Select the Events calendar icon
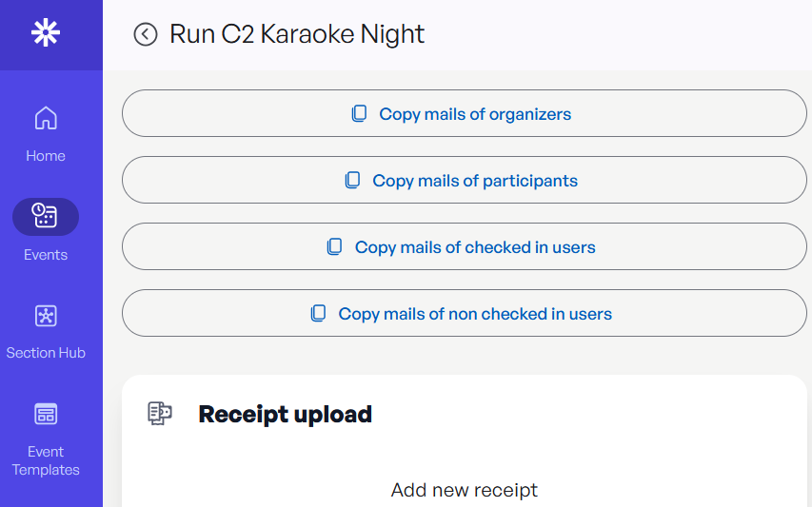Image resolution: width=812 pixels, height=507 pixels. pyautogui.click(x=46, y=216)
